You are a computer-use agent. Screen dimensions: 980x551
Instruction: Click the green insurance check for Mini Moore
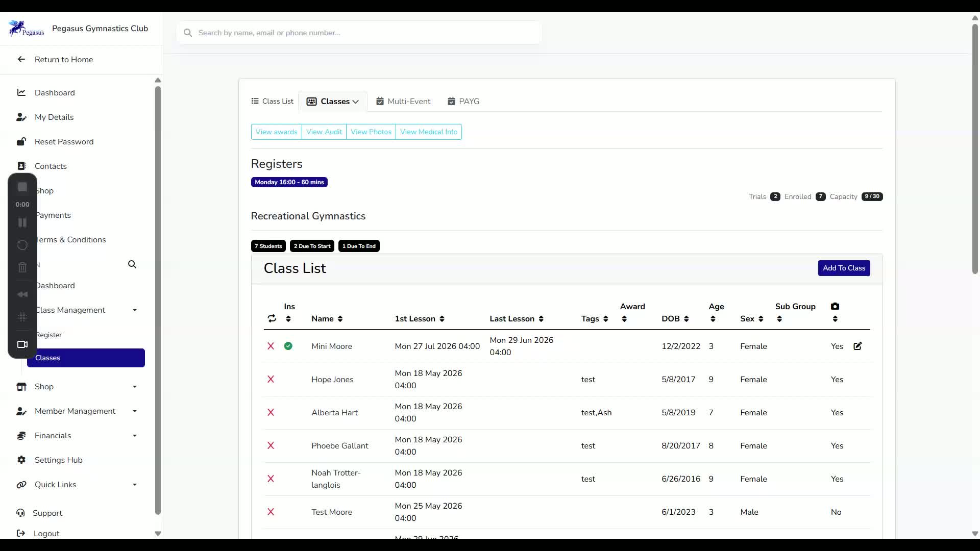(288, 346)
